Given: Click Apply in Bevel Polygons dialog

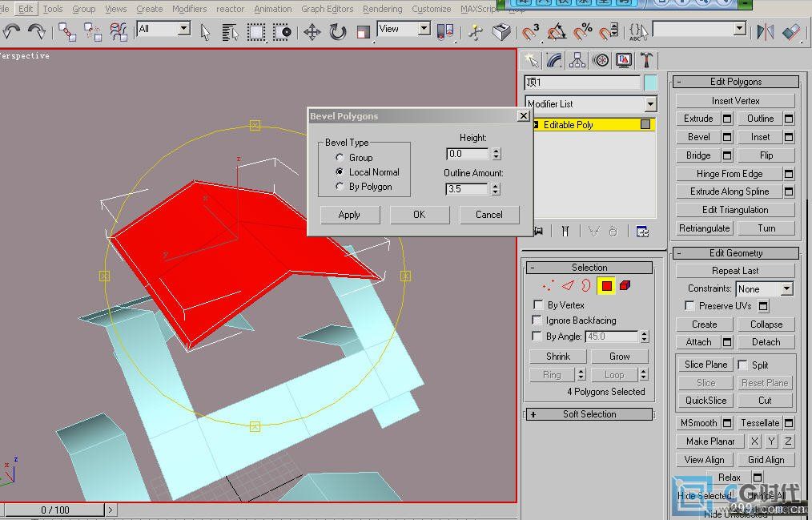Looking at the screenshot, I should [x=350, y=215].
